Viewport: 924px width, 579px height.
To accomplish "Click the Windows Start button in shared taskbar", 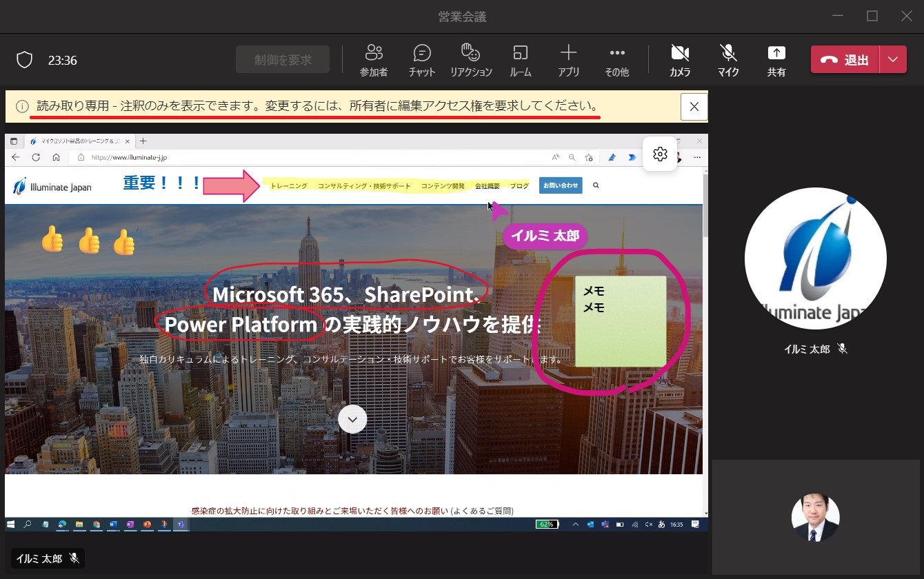I will click(x=11, y=525).
